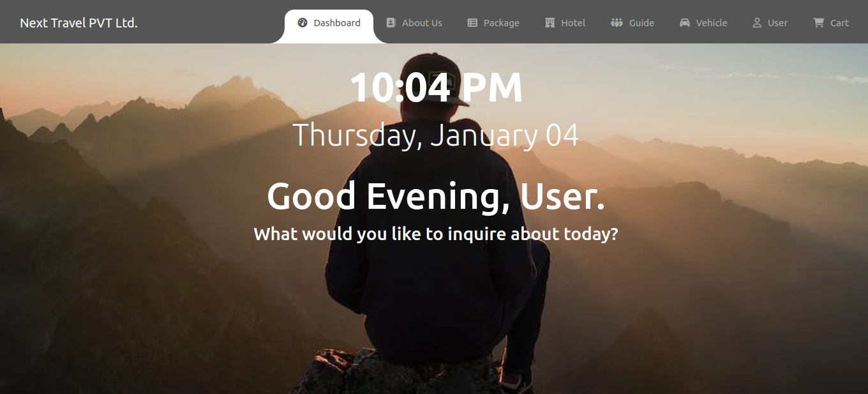Click the Next Travel PVT Ltd. brand link
Image resolution: width=868 pixels, height=394 pixels.
click(79, 23)
